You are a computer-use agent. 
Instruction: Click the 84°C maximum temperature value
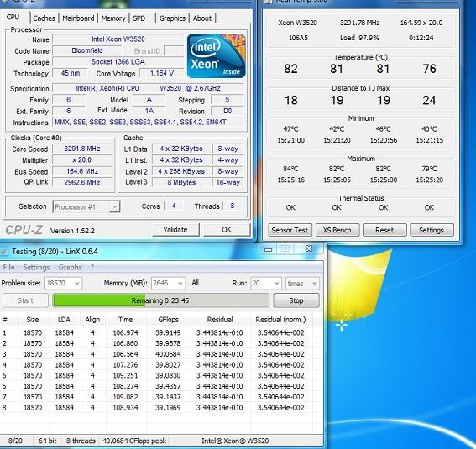click(x=290, y=169)
